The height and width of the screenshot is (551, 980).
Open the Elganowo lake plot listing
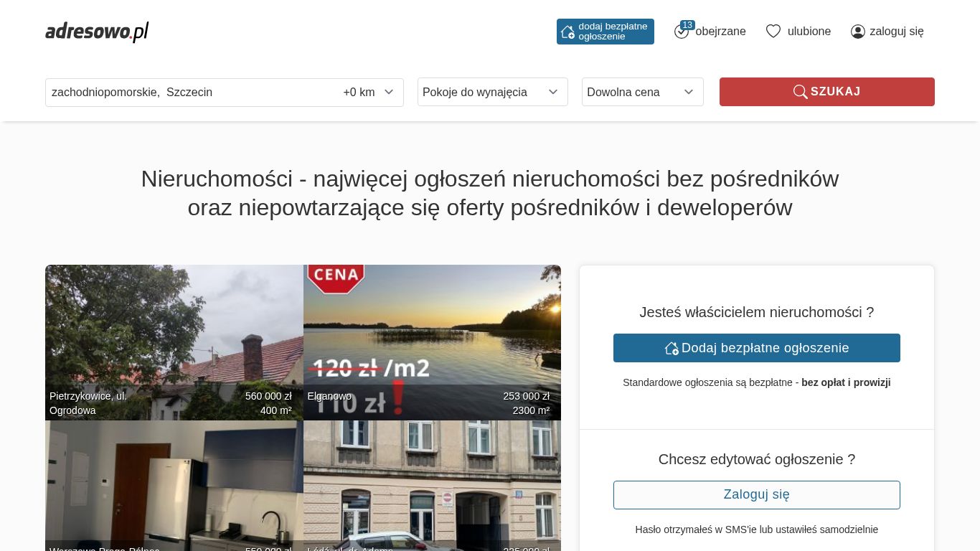tap(432, 342)
